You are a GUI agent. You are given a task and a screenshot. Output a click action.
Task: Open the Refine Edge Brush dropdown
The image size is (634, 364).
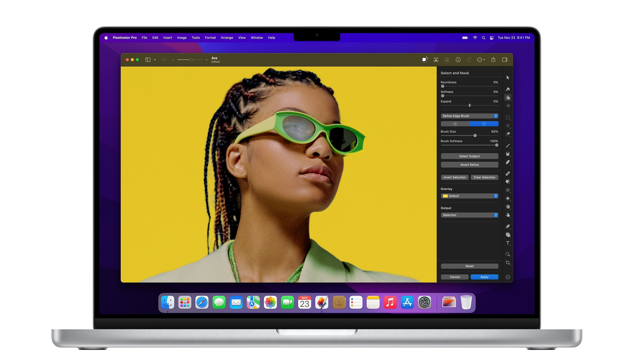pos(469,116)
